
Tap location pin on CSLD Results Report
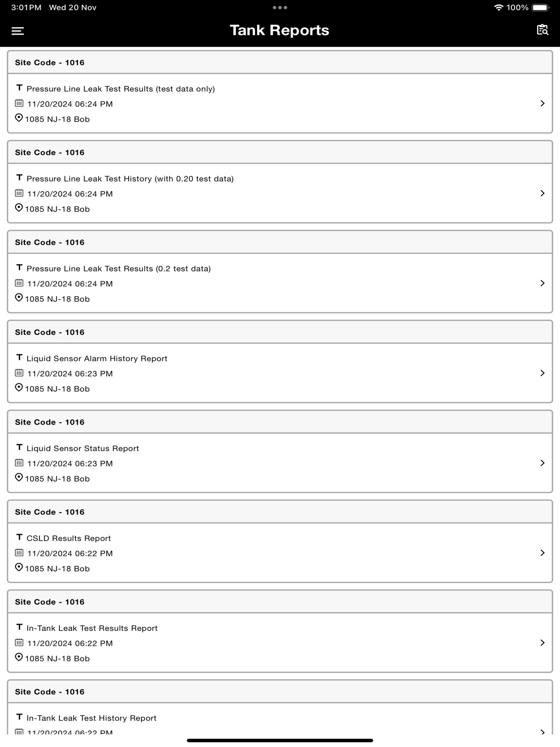pos(19,567)
